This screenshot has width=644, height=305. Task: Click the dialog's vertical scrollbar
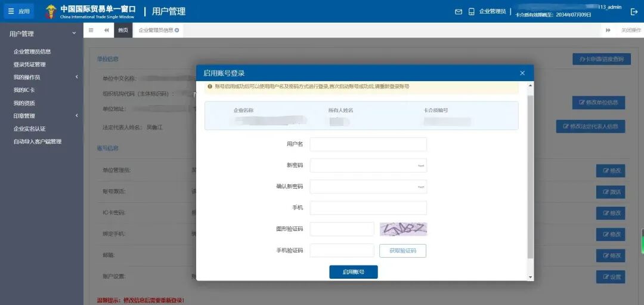point(530,179)
